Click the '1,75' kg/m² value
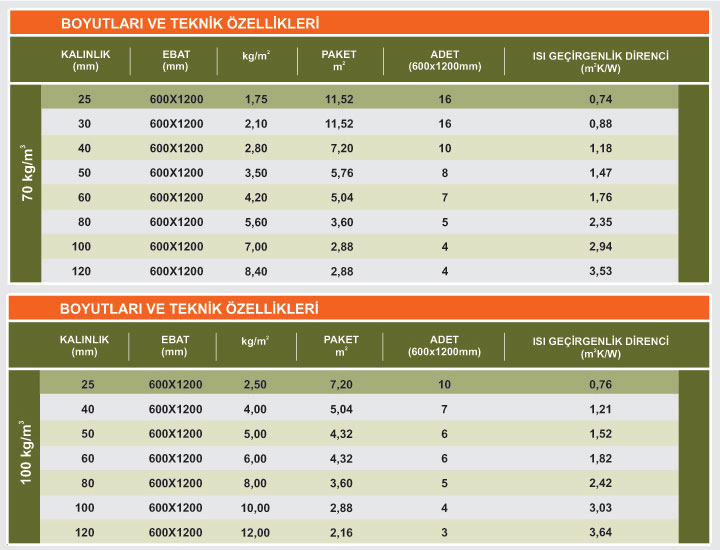The image size is (720, 550). point(256,99)
